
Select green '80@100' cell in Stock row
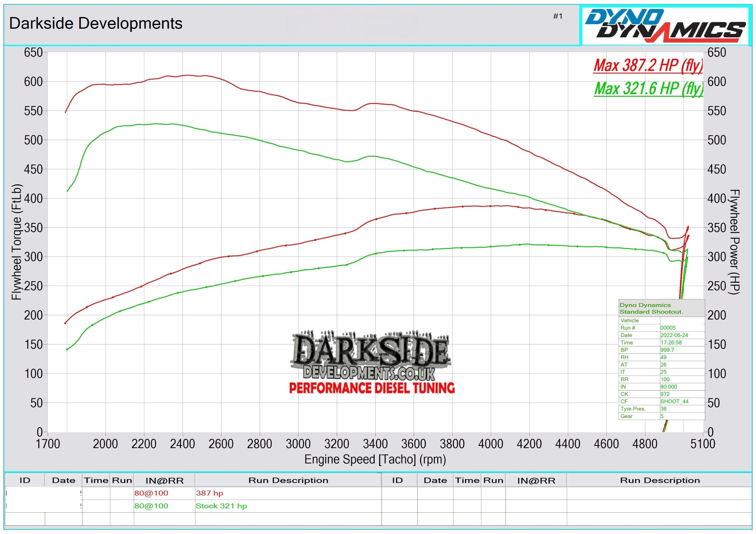(x=151, y=506)
